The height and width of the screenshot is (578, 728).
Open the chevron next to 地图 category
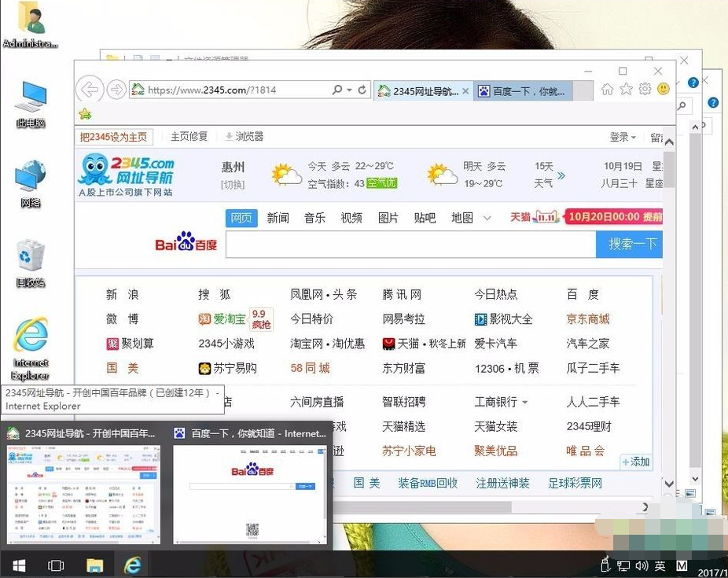486,218
